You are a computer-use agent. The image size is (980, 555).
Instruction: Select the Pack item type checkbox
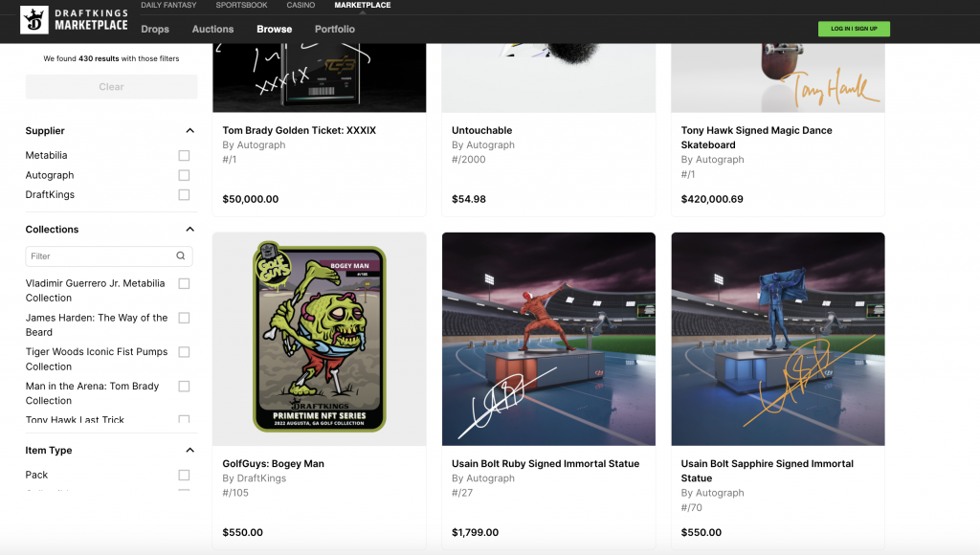(184, 475)
